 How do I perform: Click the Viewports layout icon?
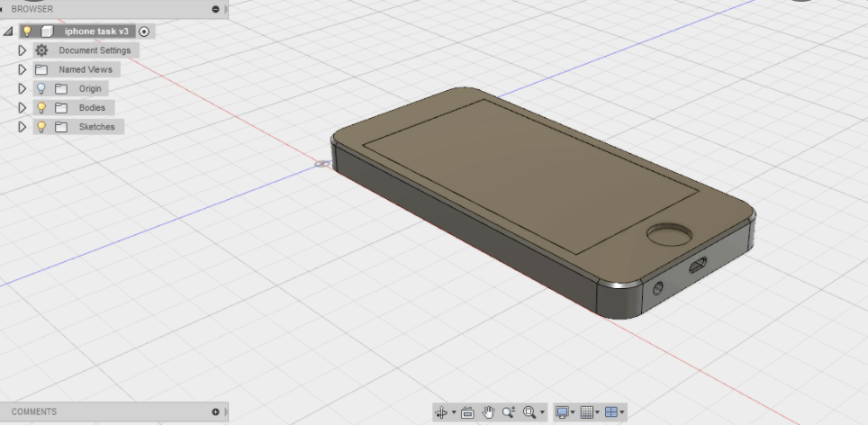[611, 412]
